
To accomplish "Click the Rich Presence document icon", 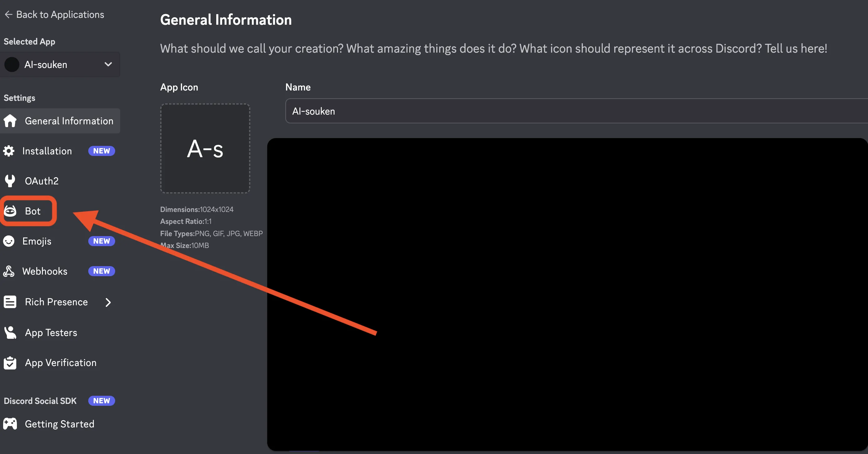I will [x=10, y=302].
